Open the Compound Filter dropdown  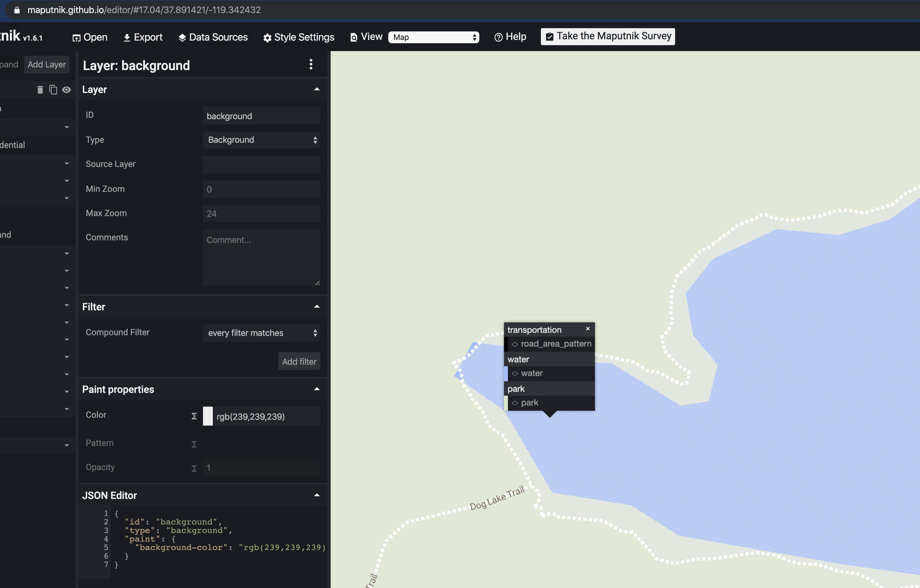tap(261, 333)
